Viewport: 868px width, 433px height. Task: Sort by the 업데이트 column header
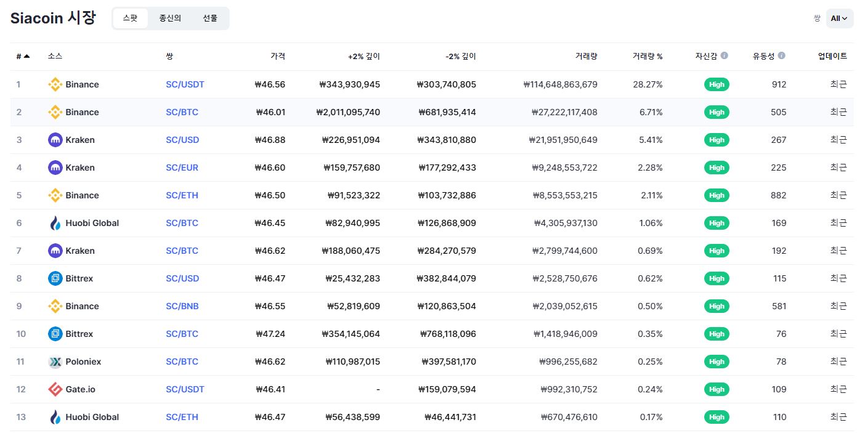832,56
